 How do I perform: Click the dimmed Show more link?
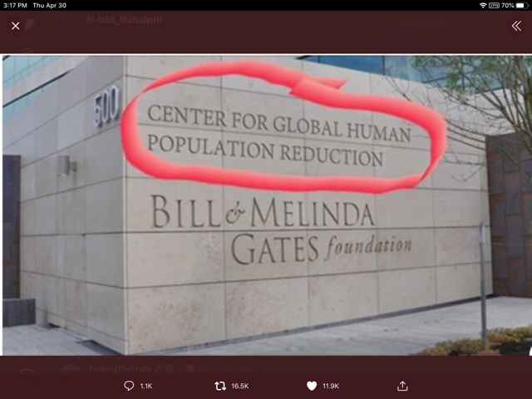pyautogui.click(x=400, y=41)
